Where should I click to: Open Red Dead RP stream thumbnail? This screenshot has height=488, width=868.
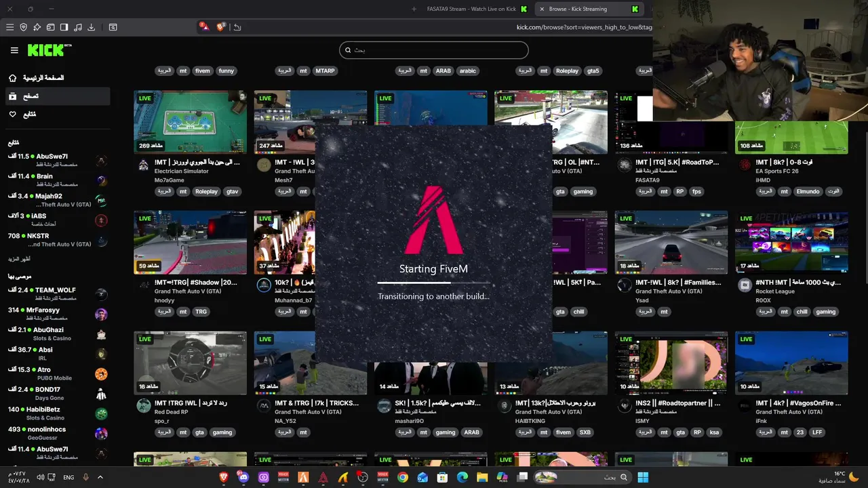point(190,363)
